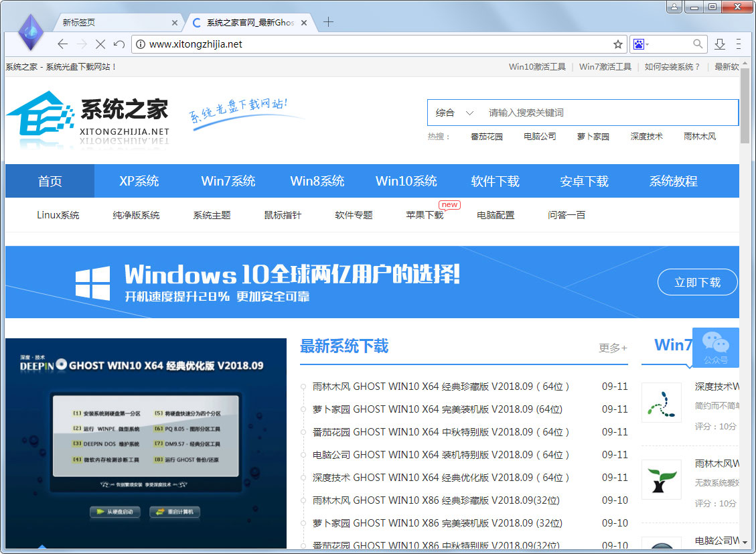This screenshot has height=554, width=756.
Task: Expand the 综合 search category dropdown
Action: [454, 113]
